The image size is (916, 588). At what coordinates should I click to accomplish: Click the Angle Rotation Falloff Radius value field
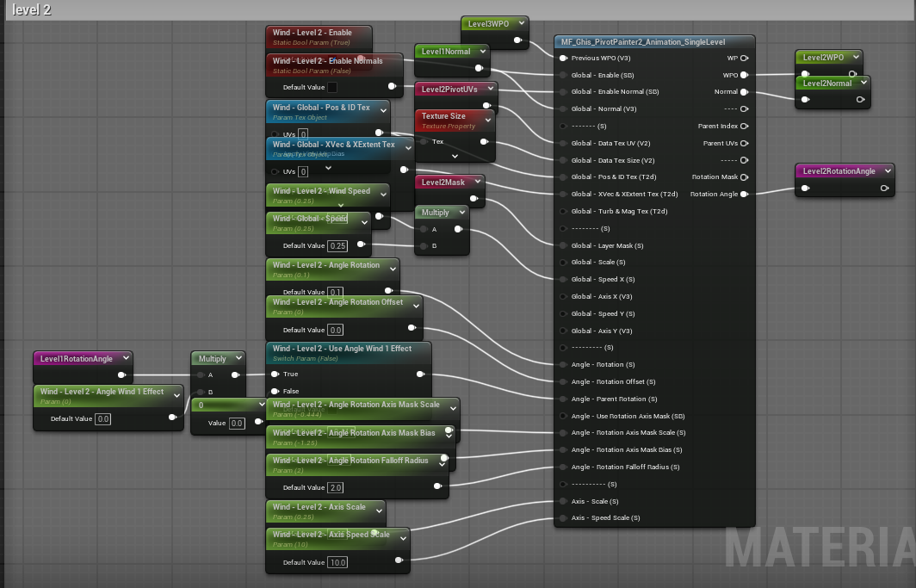pos(336,487)
